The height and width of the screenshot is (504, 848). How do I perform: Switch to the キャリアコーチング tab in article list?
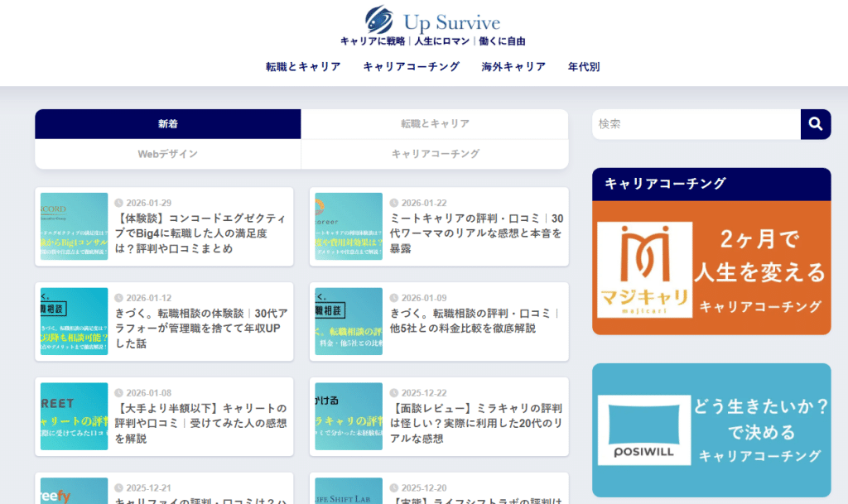click(435, 154)
